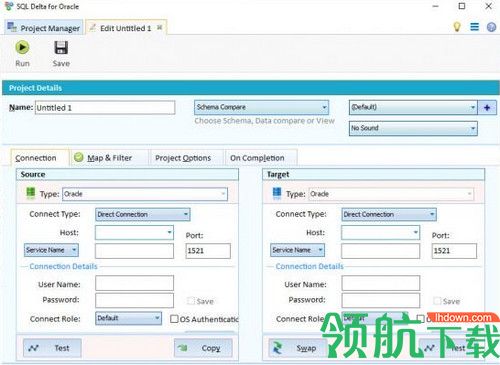Click the Target service name field
This screenshot has width=500, height=365.
point(381,251)
